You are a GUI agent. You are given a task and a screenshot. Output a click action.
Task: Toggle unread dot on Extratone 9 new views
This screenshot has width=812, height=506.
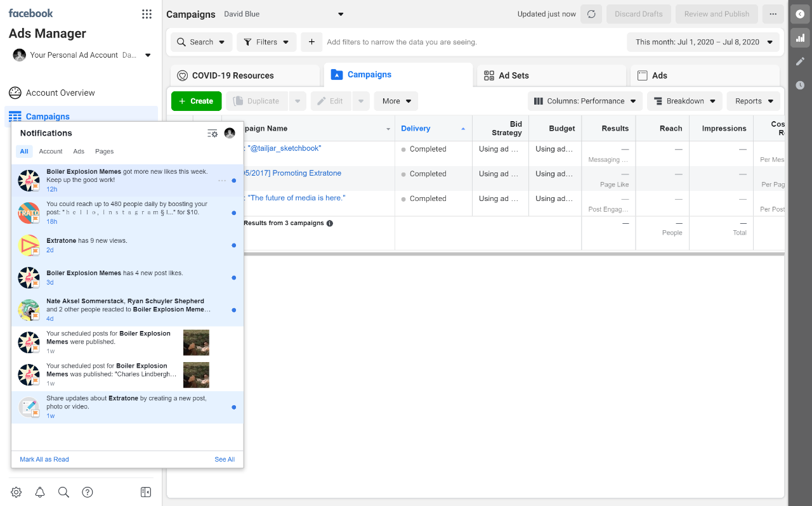pos(234,245)
